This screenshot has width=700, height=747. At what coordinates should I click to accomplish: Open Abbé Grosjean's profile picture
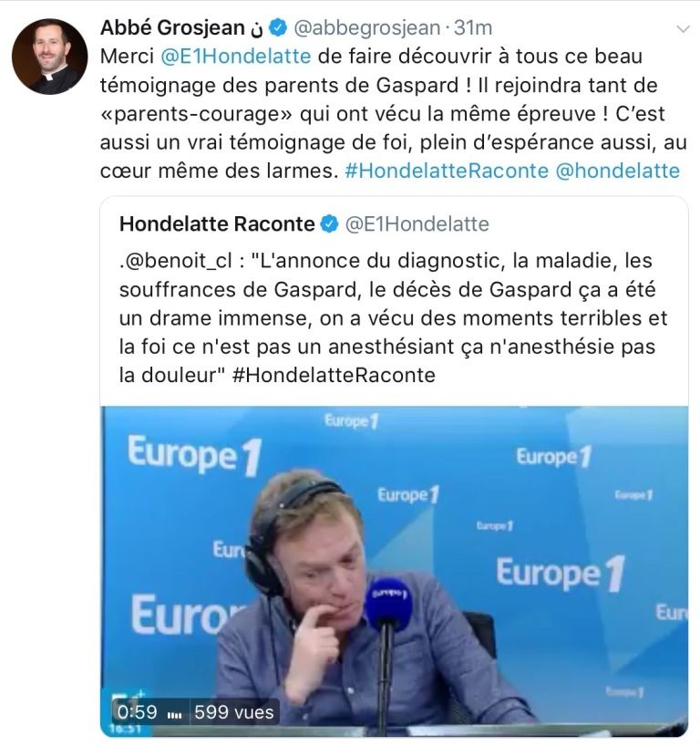pos(49,57)
